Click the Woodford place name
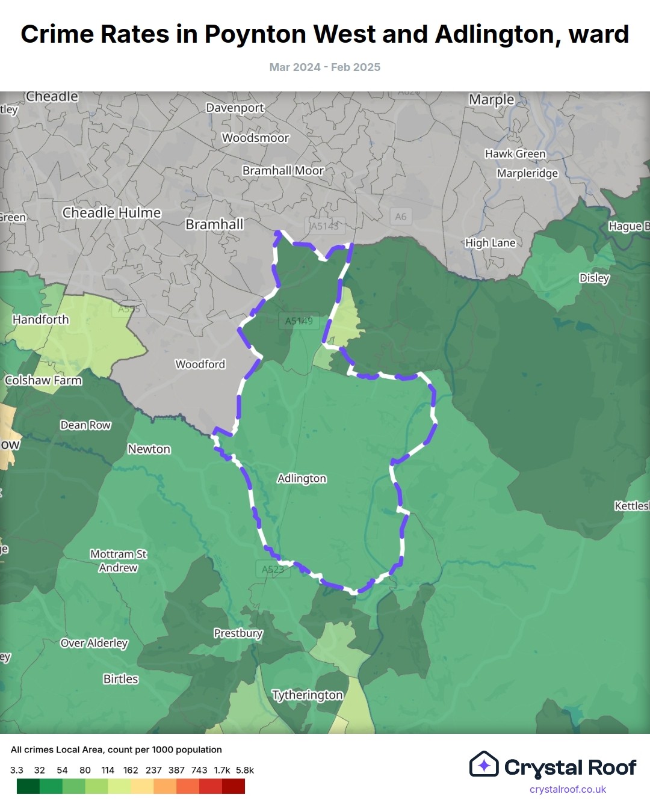650x812 pixels. pyautogui.click(x=200, y=364)
